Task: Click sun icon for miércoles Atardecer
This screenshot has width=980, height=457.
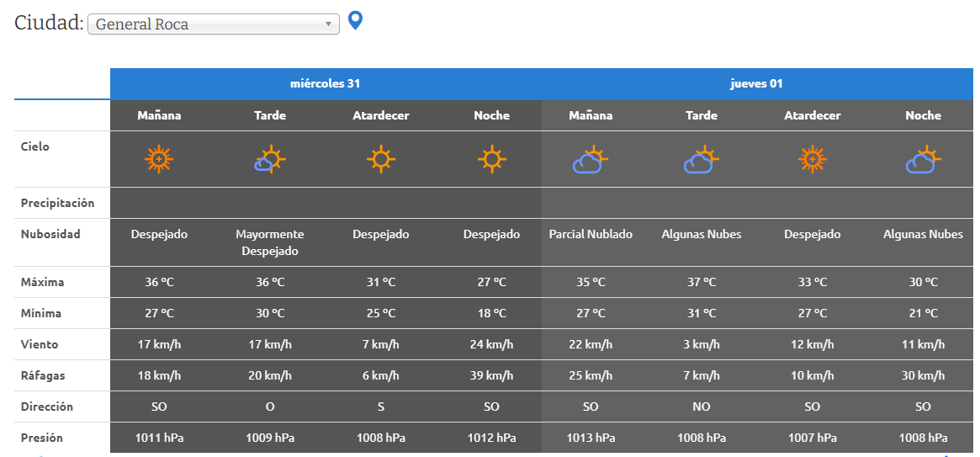Action: coord(380,159)
